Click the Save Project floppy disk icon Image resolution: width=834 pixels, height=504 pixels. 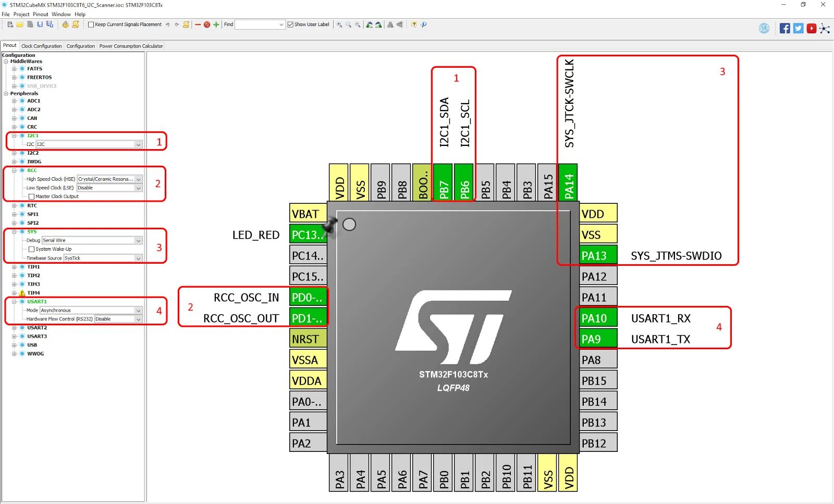pyautogui.click(x=40, y=24)
